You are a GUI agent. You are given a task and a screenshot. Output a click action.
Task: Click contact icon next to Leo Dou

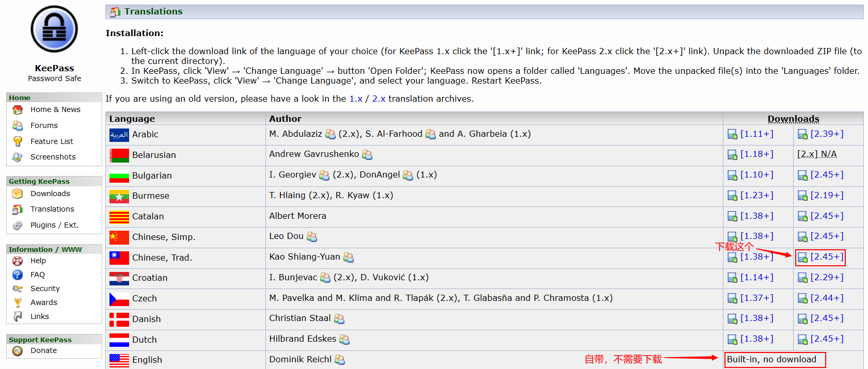[x=312, y=237]
